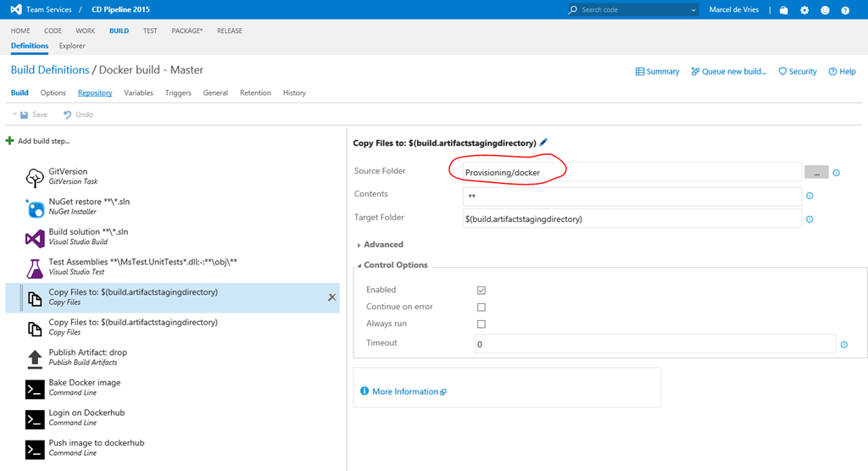Check the Always run option
The image size is (868, 471).
coord(481,324)
